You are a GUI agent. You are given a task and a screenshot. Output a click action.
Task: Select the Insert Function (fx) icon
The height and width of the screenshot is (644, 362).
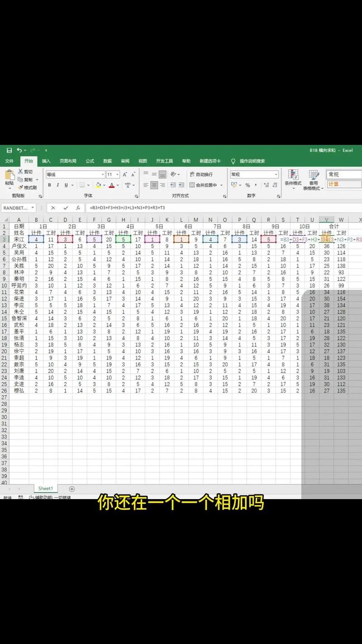[77, 208]
